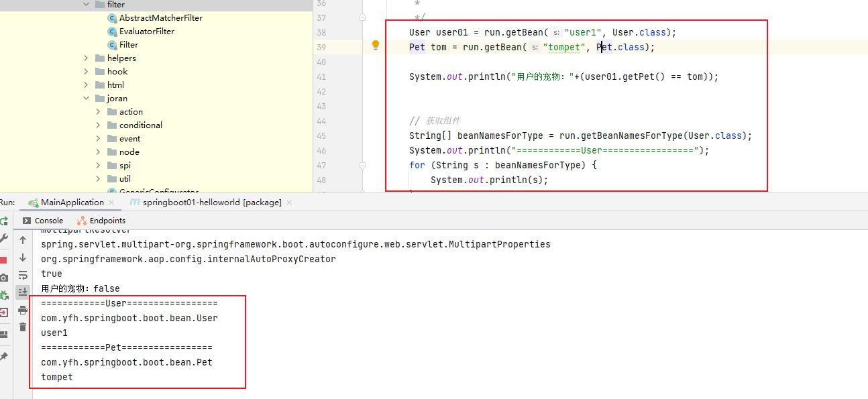Screen dimensions: 868x399
Task: Toggle scroll to end of console output
Action: click(23, 292)
